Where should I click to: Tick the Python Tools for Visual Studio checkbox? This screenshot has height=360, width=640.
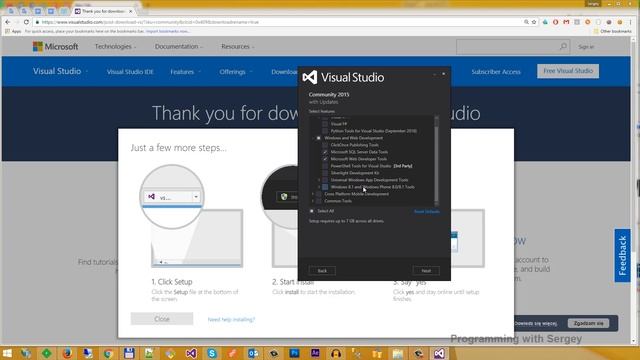click(x=325, y=131)
